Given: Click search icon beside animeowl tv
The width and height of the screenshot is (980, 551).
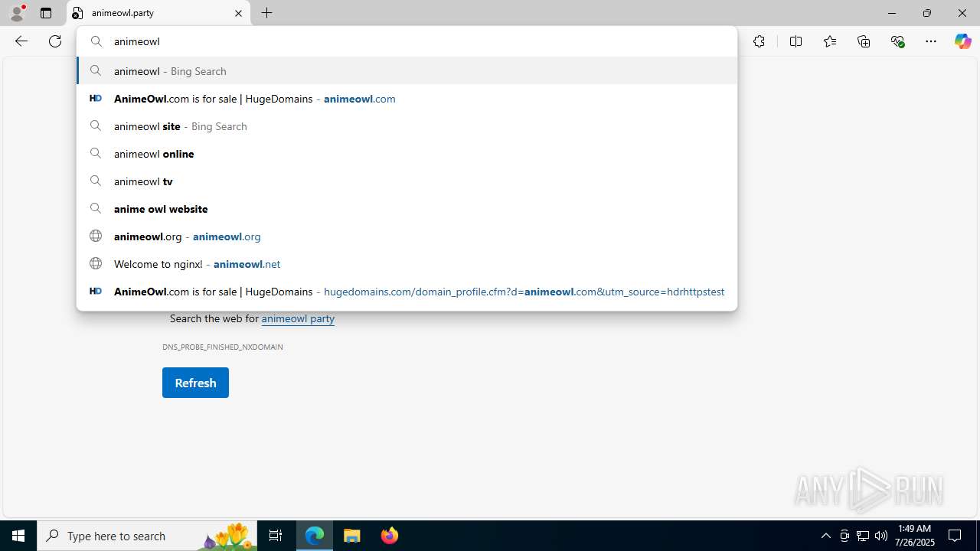Looking at the screenshot, I should 96,181.
